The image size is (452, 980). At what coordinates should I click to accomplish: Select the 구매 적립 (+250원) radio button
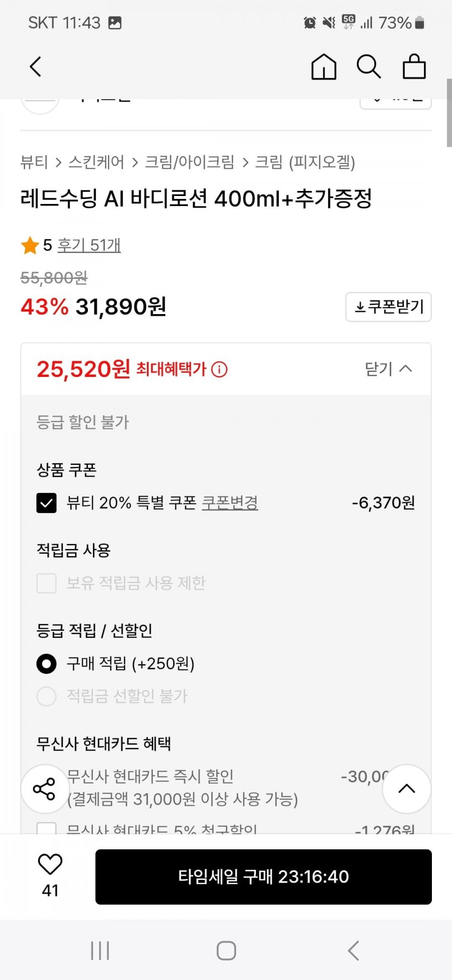pyautogui.click(x=46, y=663)
